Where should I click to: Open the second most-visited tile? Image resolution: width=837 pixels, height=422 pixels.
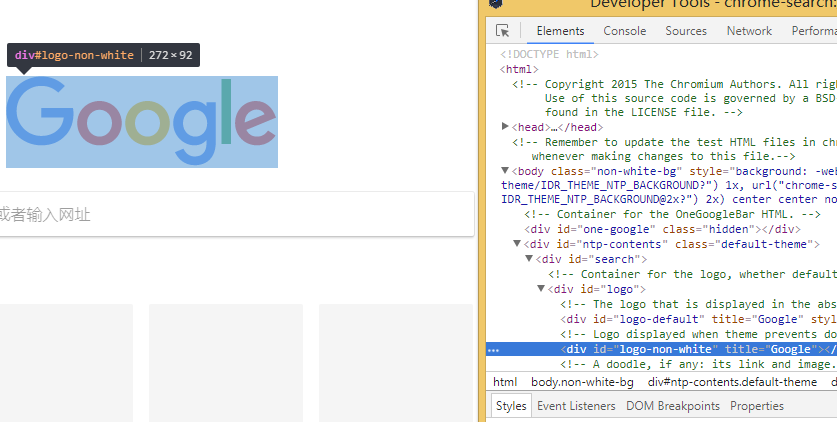pyautogui.click(x=226, y=363)
